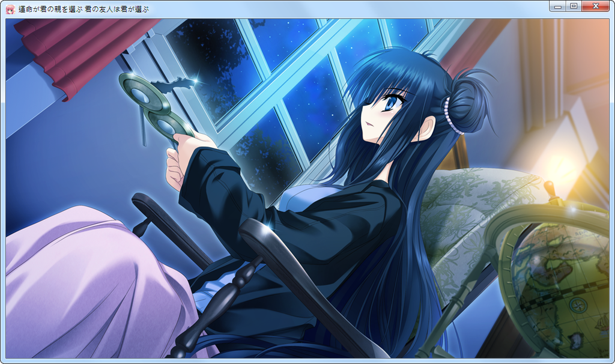Click the game scene to advance
Image resolution: width=615 pixels, height=364 pixels.
[307, 188]
